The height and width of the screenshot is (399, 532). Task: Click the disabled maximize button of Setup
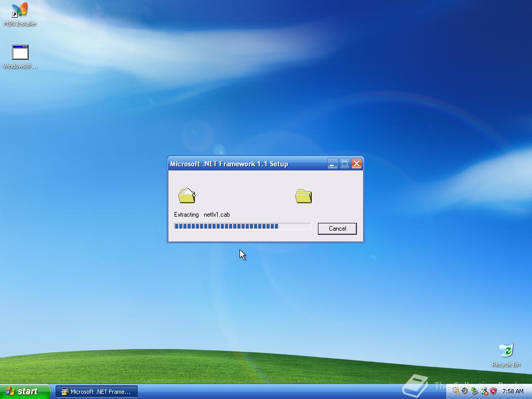tap(344, 164)
